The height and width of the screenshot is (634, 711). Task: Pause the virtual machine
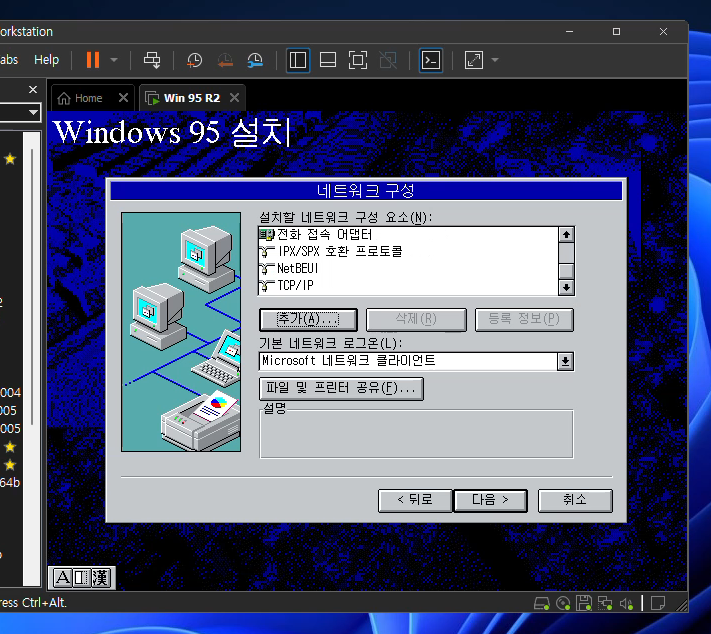click(93, 60)
